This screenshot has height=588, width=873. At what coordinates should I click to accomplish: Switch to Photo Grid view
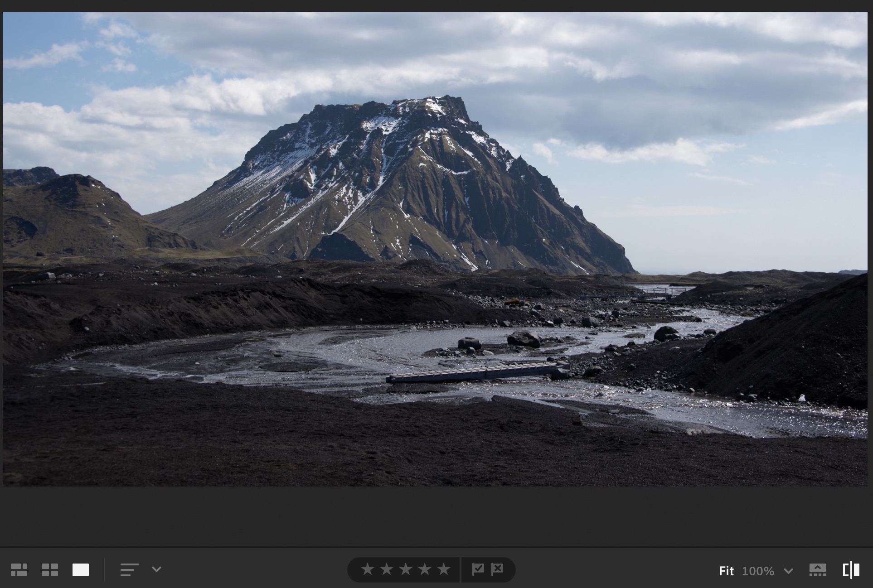pyautogui.click(x=19, y=570)
